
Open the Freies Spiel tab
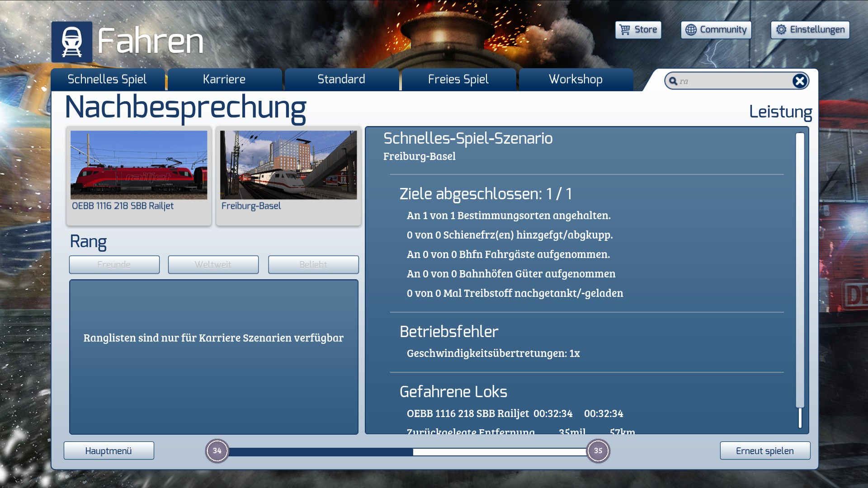tap(458, 80)
